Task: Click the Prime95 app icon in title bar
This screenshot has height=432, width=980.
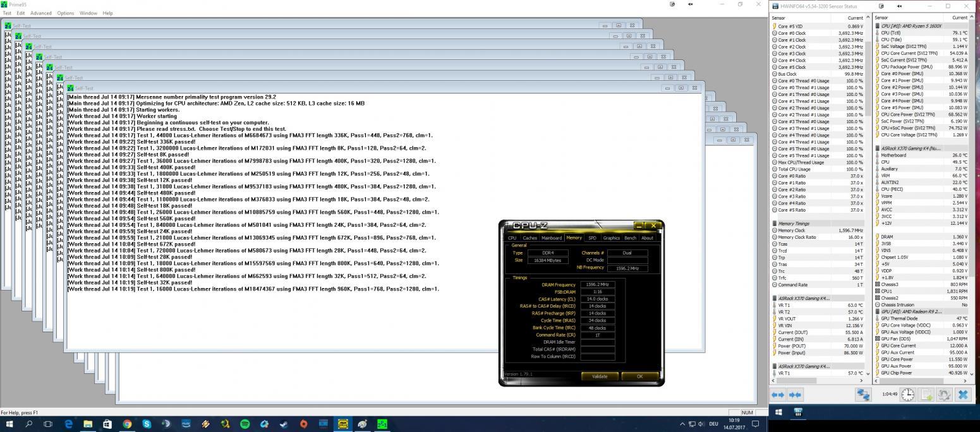Action: pos(4,4)
